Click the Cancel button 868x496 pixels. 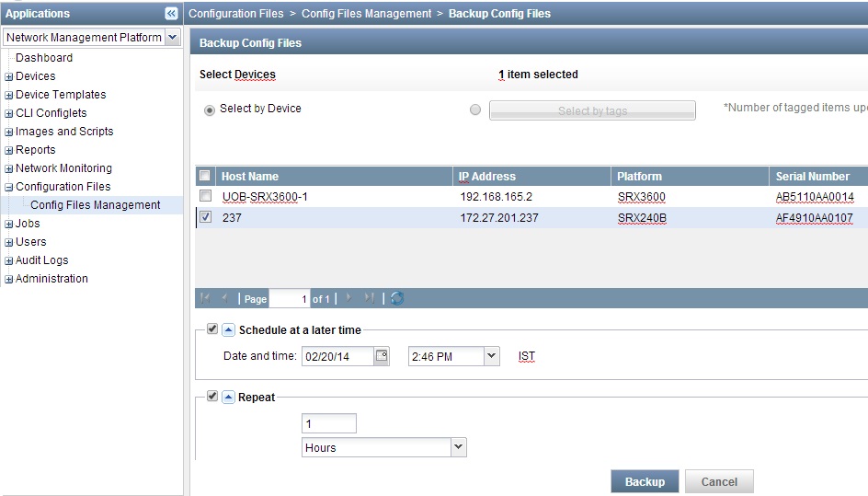[719, 481]
